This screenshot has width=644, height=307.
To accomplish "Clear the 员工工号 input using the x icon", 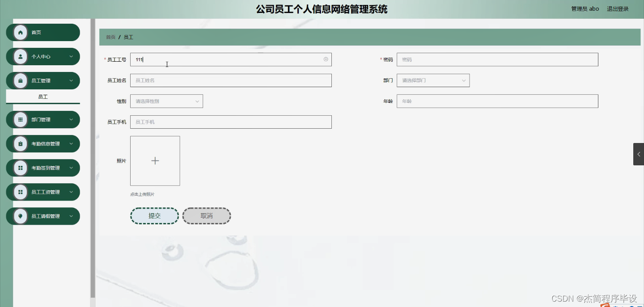I will (x=326, y=59).
